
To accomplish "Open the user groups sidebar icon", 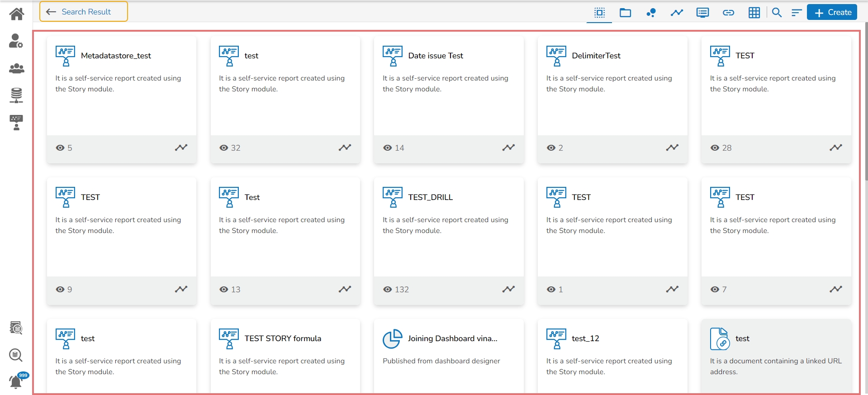I will coord(16,68).
